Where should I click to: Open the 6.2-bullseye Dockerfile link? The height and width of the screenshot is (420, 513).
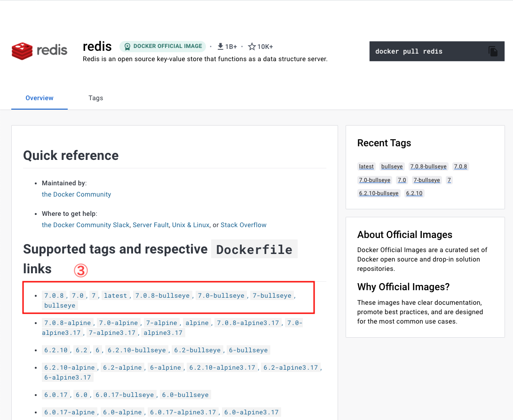pos(197,350)
